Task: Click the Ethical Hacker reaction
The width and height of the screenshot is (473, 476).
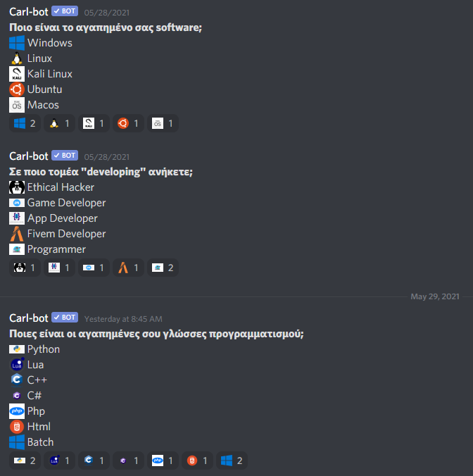Action: (x=25, y=268)
